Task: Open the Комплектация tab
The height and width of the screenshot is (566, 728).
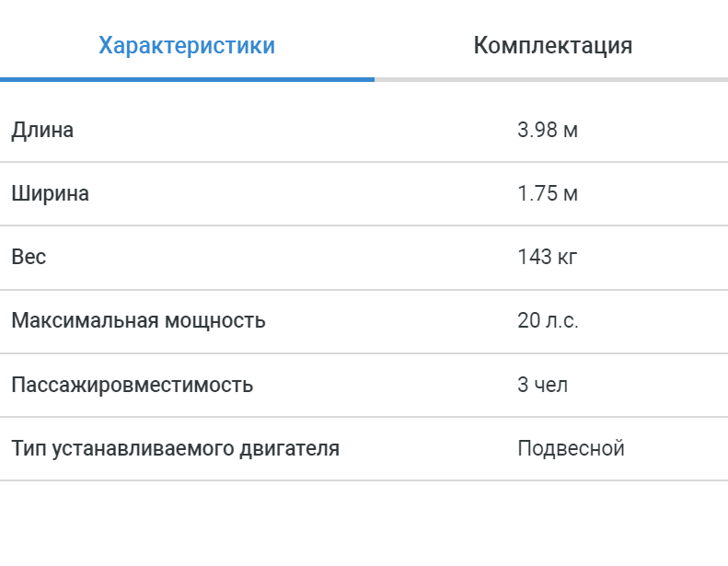Action: [x=552, y=46]
